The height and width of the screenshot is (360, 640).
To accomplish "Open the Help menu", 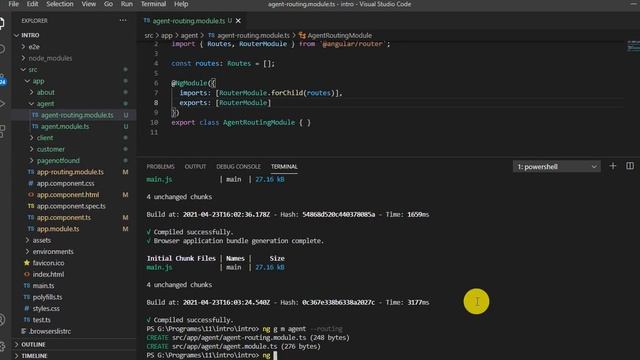I will pos(181,4).
